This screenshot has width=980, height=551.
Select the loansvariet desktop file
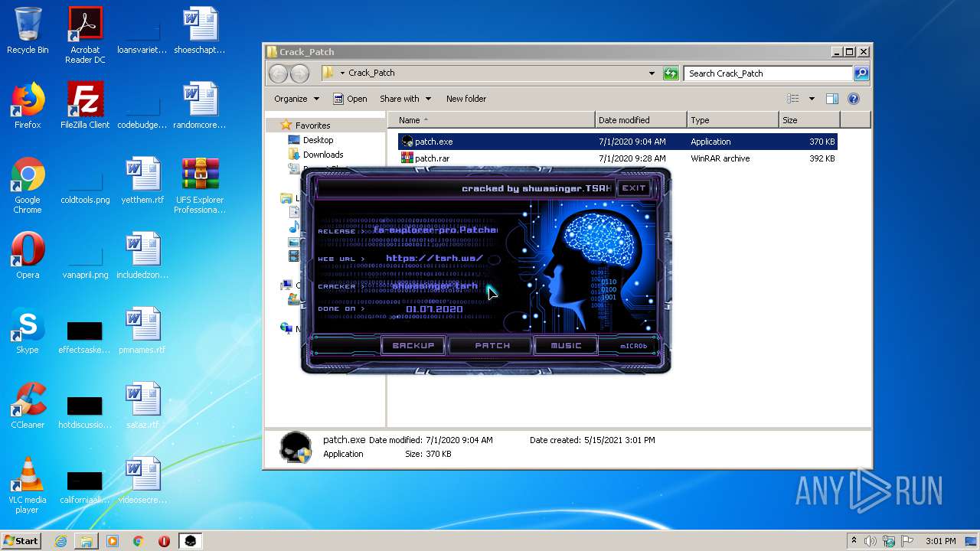[x=142, y=35]
